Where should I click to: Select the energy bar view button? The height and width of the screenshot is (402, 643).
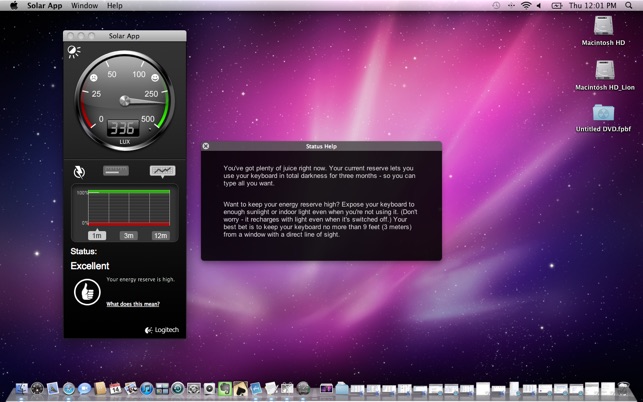(116, 171)
